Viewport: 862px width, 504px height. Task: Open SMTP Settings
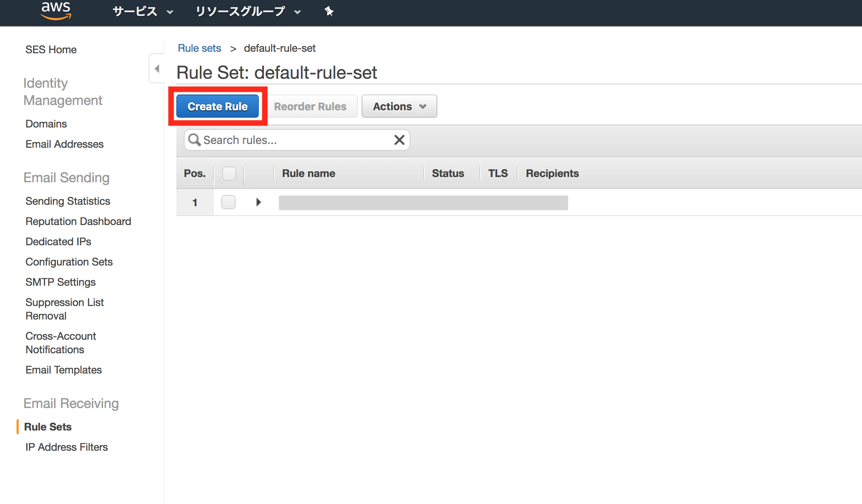point(61,282)
